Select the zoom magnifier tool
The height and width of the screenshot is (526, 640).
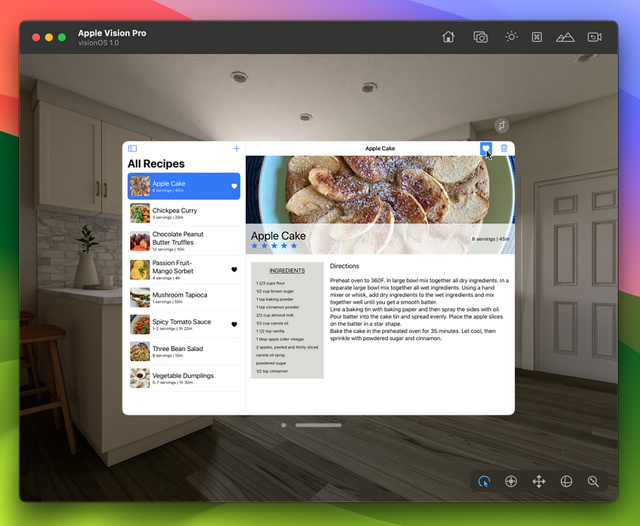593,481
